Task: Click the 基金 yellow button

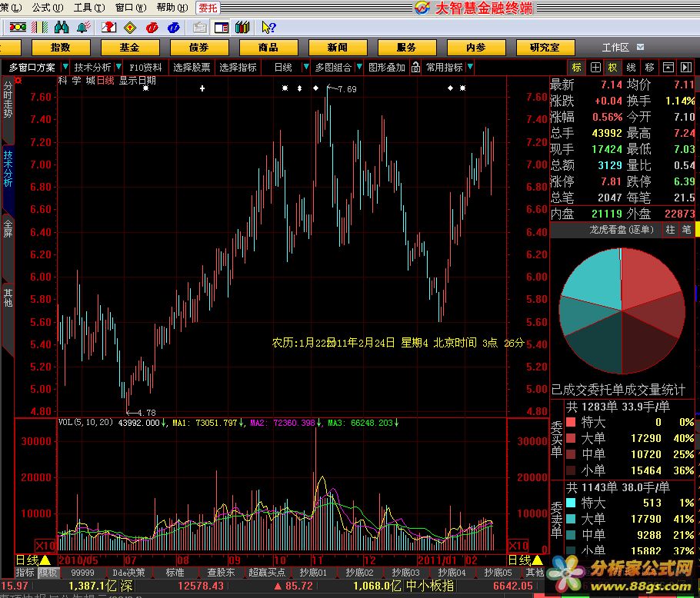Action: [130, 47]
